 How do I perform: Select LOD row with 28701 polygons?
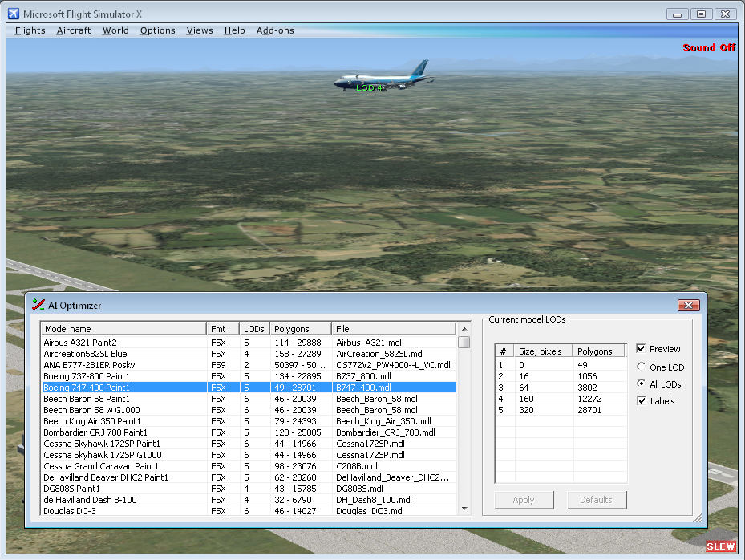(561, 410)
